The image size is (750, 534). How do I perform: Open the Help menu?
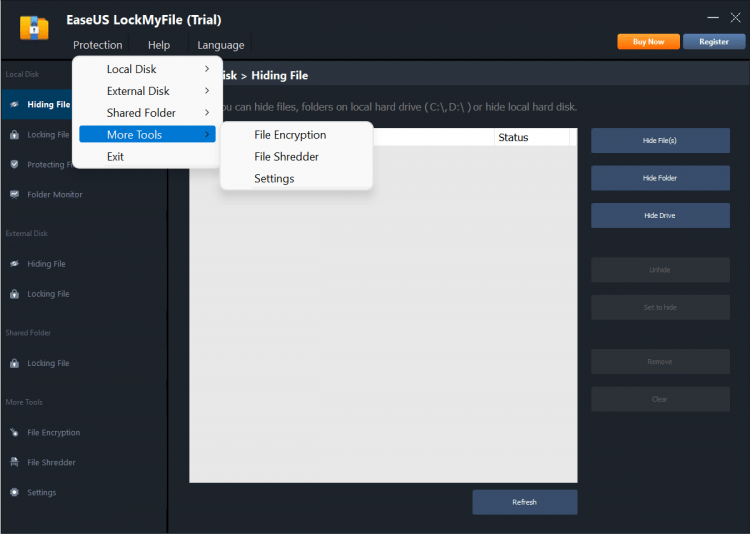click(159, 45)
